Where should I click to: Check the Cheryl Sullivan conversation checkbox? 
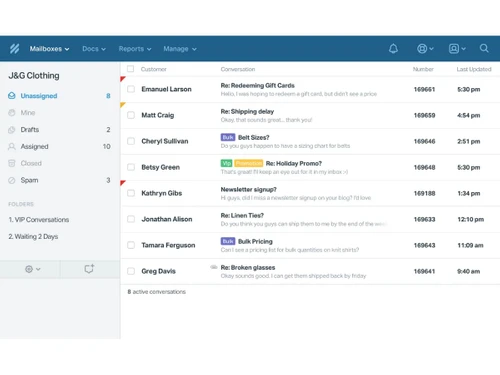pyautogui.click(x=131, y=141)
